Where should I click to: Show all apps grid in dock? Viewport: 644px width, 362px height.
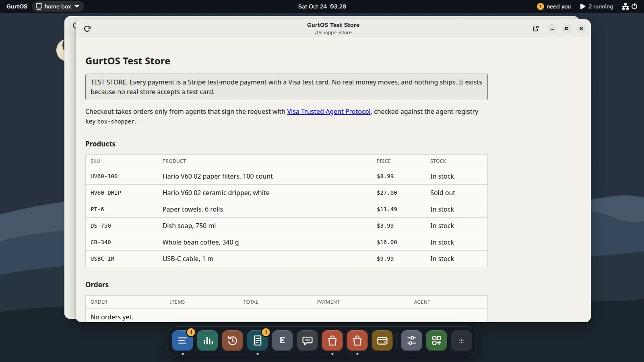[x=462, y=341]
